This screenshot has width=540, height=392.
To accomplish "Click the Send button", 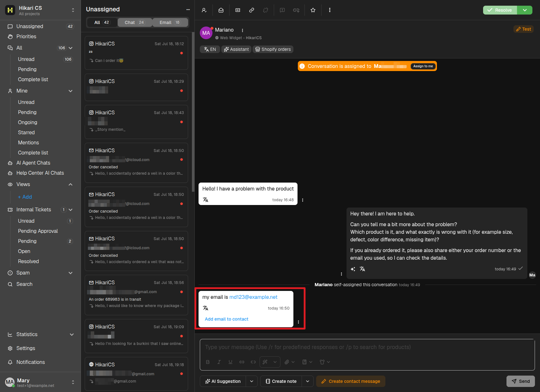I will (521, 381).
